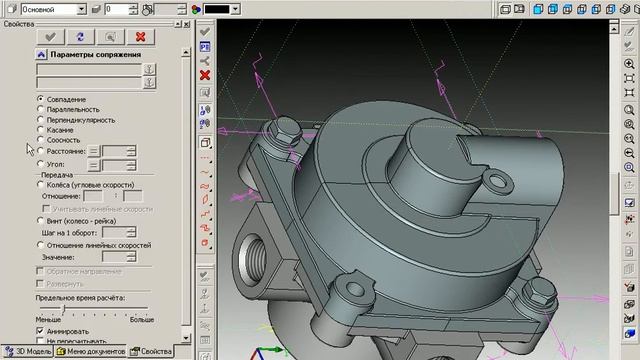Image resolution: width=640 pixels, height=360 pixels.
Task: Click the Fit all view icon on right toolbar
Action: click(x=629, y=78)
